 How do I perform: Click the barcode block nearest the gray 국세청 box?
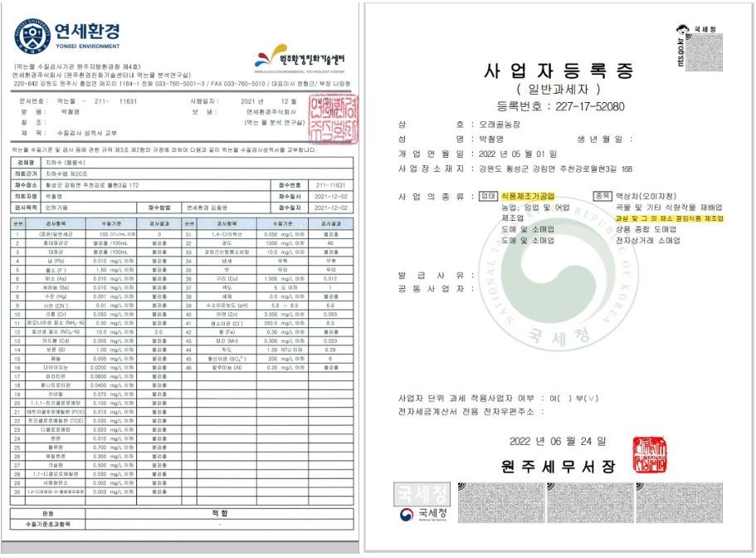click(500, 502)
